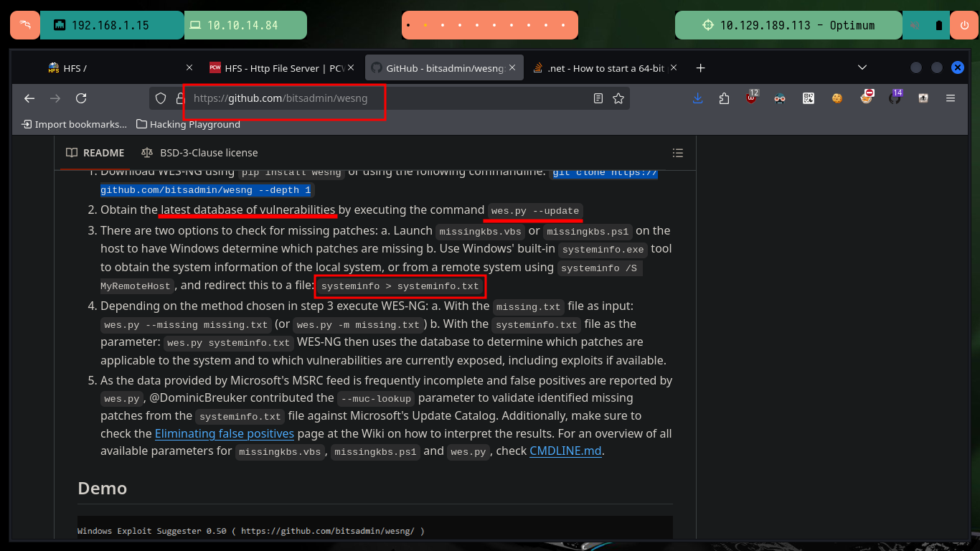Click the missingkbs.vbs code in step 3
The image size is (980, 551).
point(480,232)
